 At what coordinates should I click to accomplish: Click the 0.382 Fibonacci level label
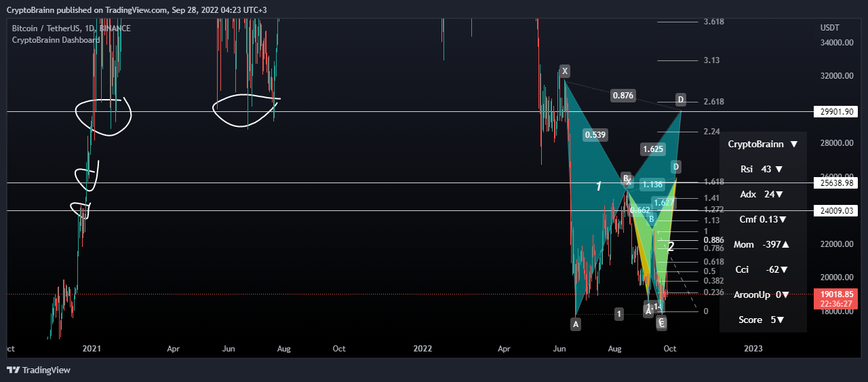(x=714, y=281)
